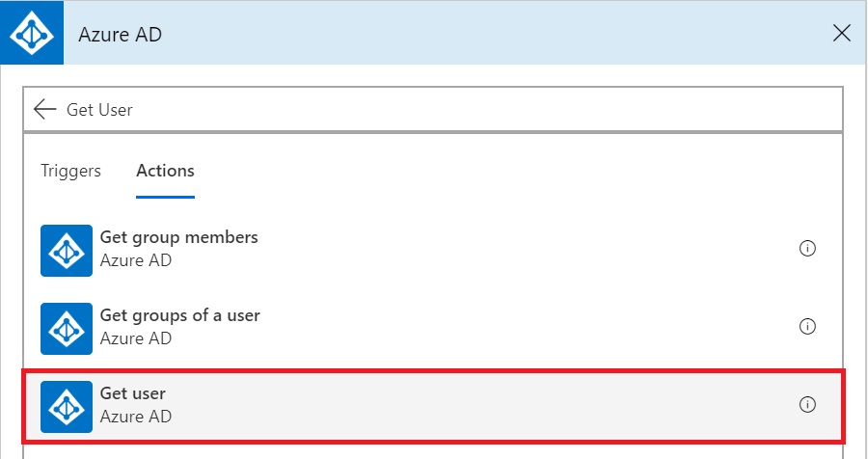Click 'Azure AD' subtitle under Get group members
The image size is (868, 459).
[136, 259]
